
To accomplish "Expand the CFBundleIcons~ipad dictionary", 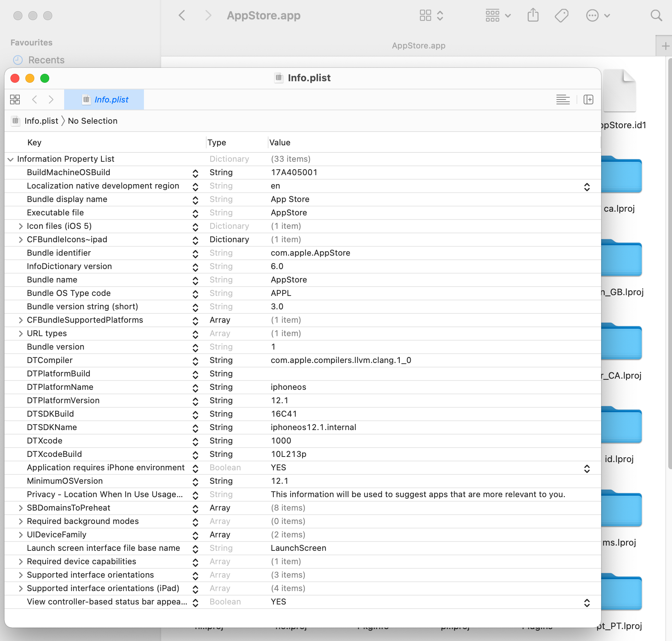I will coord(21,240).
